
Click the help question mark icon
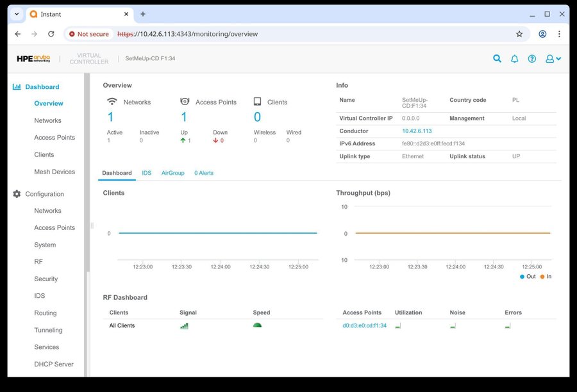click(531, 59)
